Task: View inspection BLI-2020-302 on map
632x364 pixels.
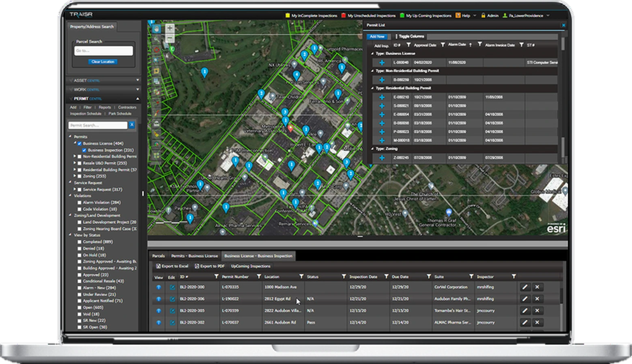Action: [159, 323]
